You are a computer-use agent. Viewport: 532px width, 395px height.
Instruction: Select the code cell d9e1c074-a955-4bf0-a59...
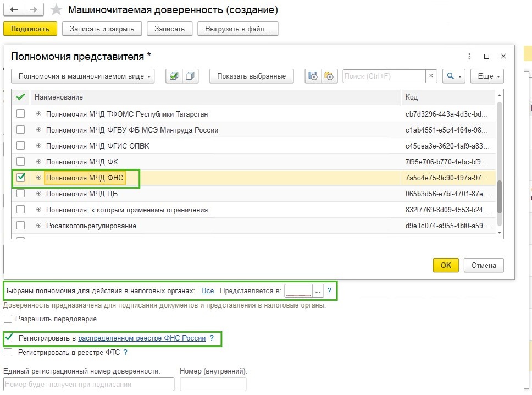click(448, 226)
